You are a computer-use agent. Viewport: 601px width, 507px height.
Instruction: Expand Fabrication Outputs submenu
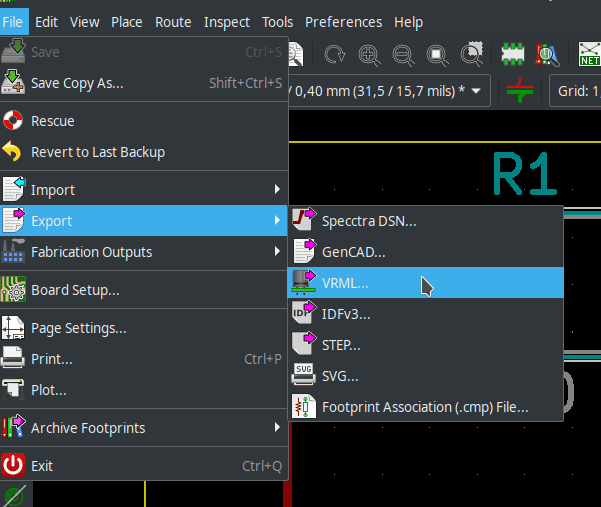144,252
